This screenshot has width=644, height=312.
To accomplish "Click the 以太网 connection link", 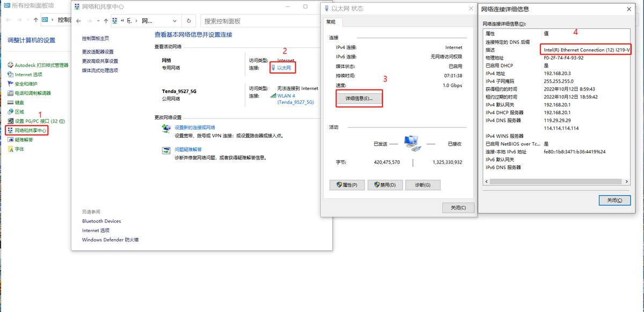I will [283, 68].
